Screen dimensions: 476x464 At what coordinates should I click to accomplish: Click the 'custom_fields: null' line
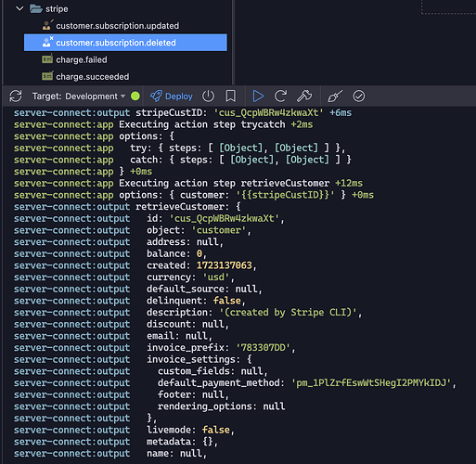[x=141, y=371]
